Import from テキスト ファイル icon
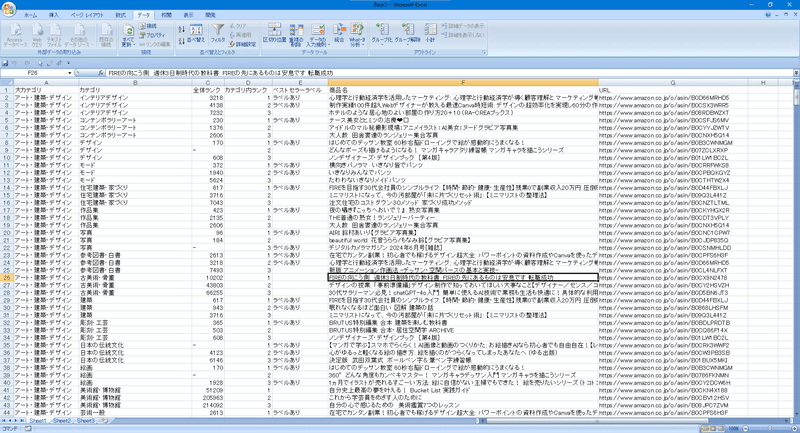Image resolution: width=800 pixels, height=433 pixels. point(55,35)
